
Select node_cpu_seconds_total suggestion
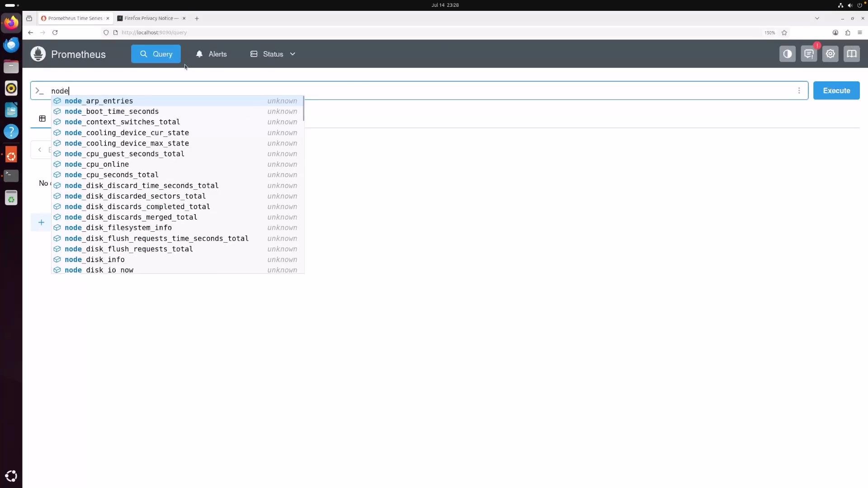click(177, 175)
